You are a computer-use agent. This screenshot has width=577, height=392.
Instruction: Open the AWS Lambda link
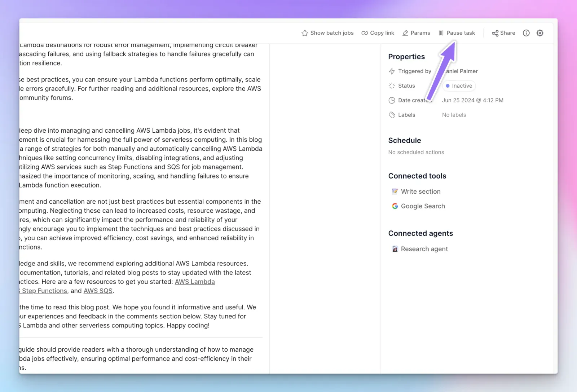(195, 282)
